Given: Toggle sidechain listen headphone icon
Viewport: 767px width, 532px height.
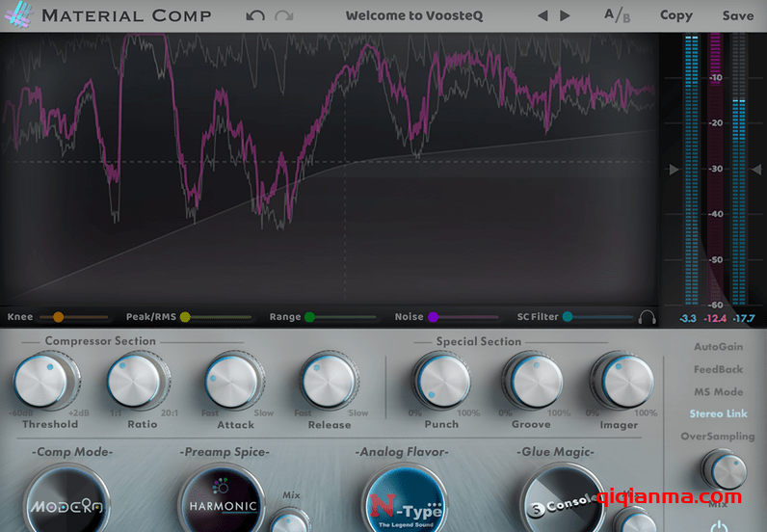Looking at the screenshot, I should point(648,316).
